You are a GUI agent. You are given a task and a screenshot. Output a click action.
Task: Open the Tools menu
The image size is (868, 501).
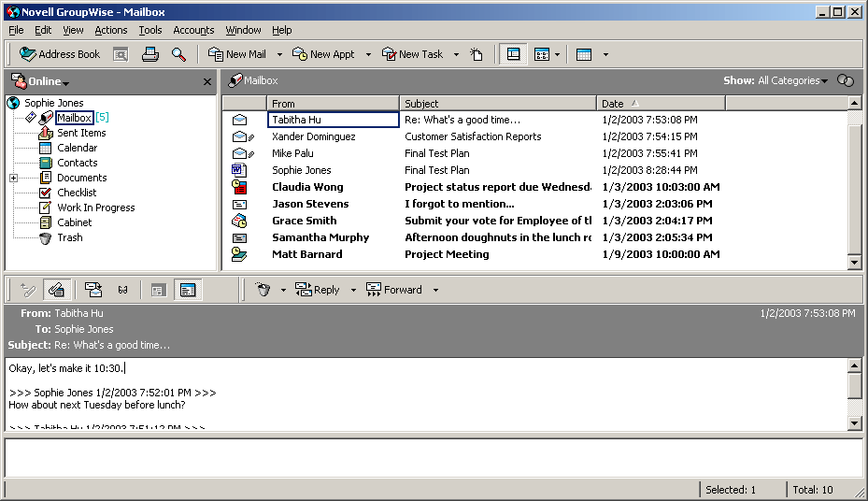coord(150,30)
